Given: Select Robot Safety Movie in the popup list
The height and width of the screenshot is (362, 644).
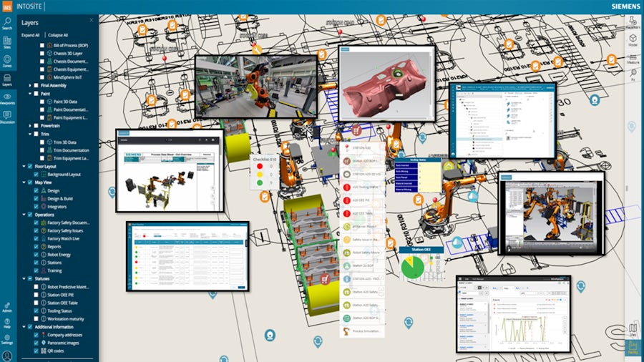Looking at the screenshot, I should [x=362, y=253].
